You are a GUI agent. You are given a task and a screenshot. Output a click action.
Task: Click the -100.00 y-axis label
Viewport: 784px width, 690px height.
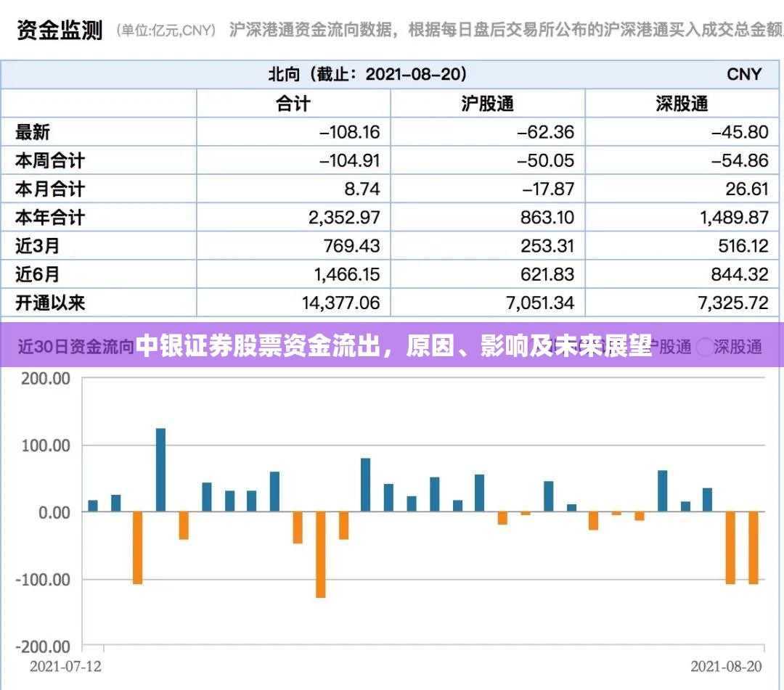coord(43,580)
